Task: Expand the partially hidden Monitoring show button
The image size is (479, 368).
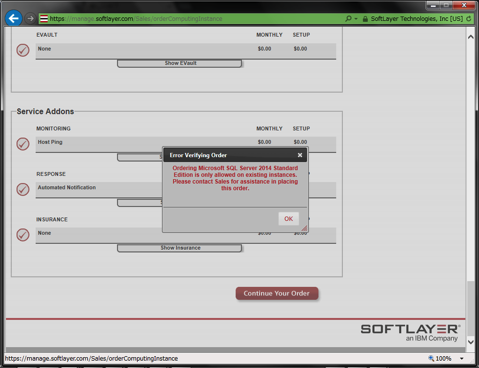Action: (140, 157)
